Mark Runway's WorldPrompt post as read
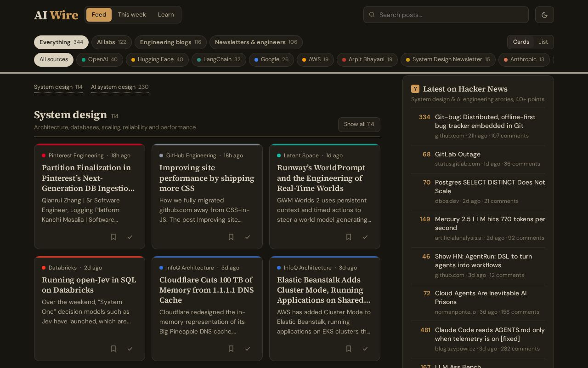Viewport: 588px width, 368px height. (x=365, y=237)
